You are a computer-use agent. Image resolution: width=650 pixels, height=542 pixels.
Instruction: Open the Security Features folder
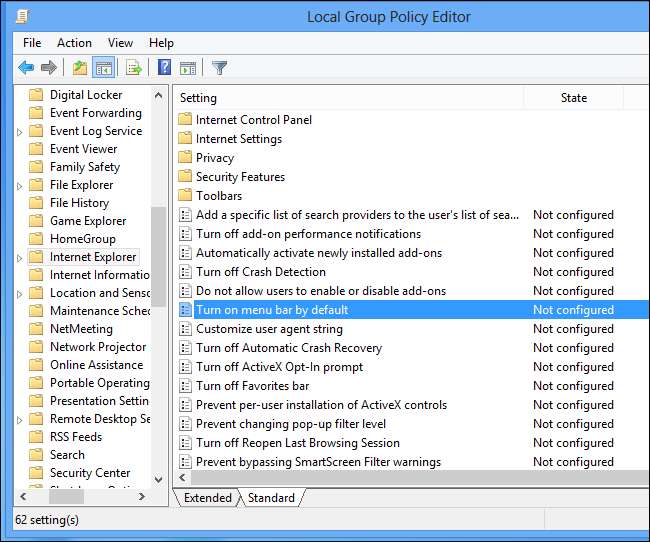coord(240,177)
